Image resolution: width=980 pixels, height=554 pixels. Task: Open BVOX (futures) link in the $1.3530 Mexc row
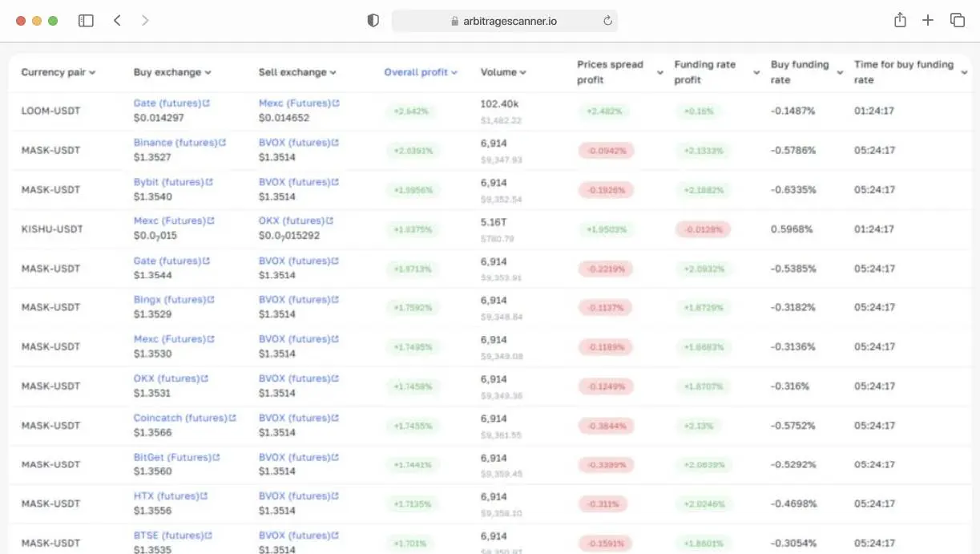point(294,339)
